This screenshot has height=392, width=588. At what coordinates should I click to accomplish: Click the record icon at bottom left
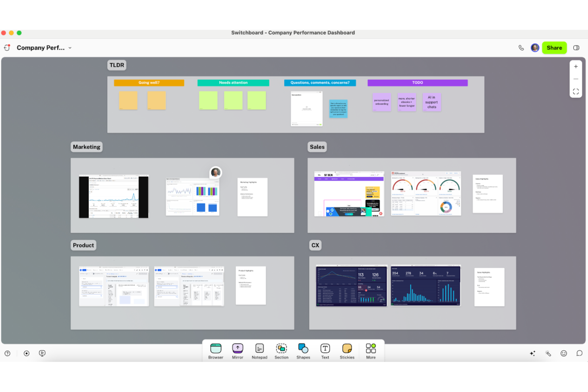[27, 353]
